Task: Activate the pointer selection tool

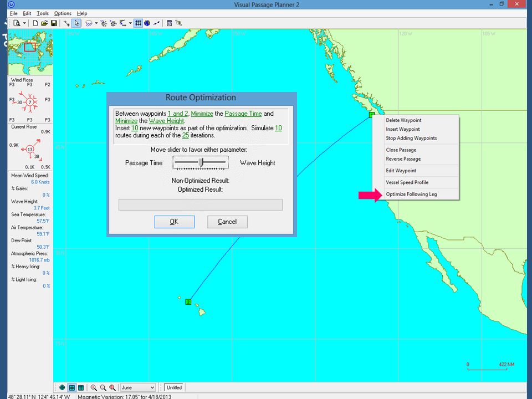Action: point(76,23)
